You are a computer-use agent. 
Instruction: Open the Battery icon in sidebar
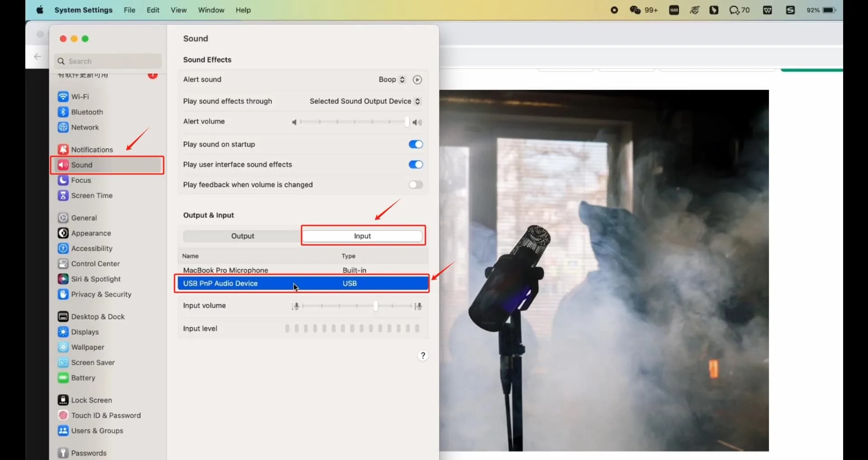click(x=63, y=378)
